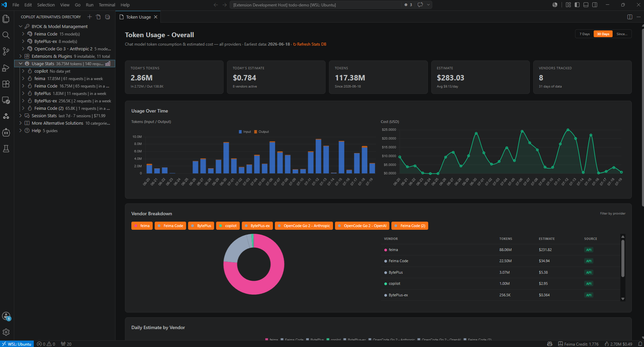Choose the Since... range option

pyautogui.click(x=622, y=34)
